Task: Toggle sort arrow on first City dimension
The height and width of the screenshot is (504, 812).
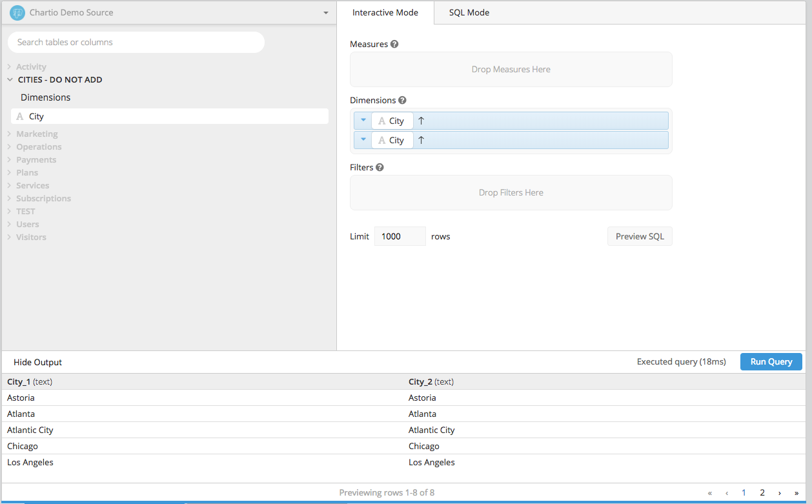Action: tap(421, 121)
